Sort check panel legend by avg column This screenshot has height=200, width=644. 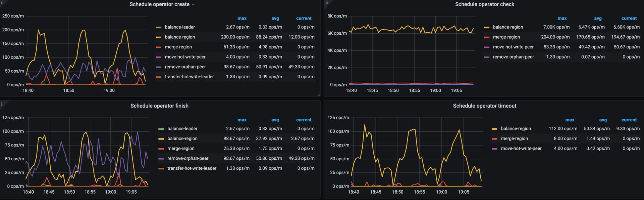click(x=598, y=18)
